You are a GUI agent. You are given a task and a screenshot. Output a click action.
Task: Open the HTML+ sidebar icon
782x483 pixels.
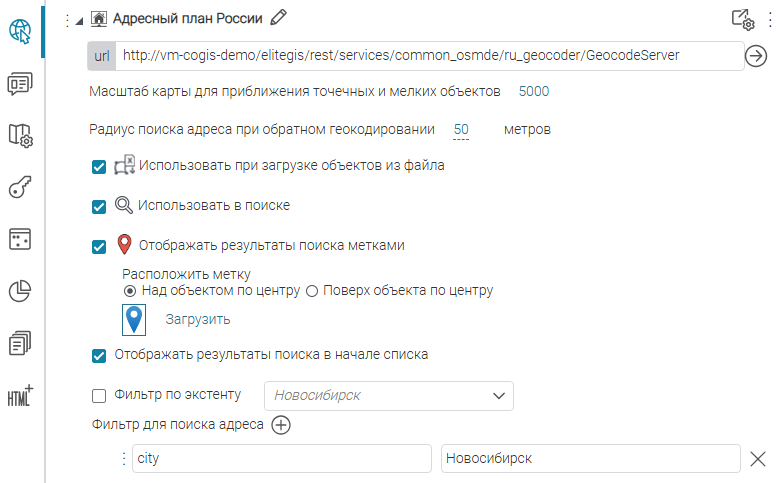(x=20, y=395)
